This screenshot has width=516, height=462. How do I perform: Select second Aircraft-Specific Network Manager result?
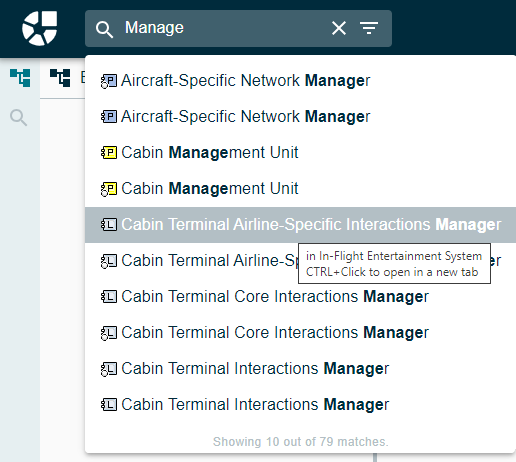pos(300,117)
